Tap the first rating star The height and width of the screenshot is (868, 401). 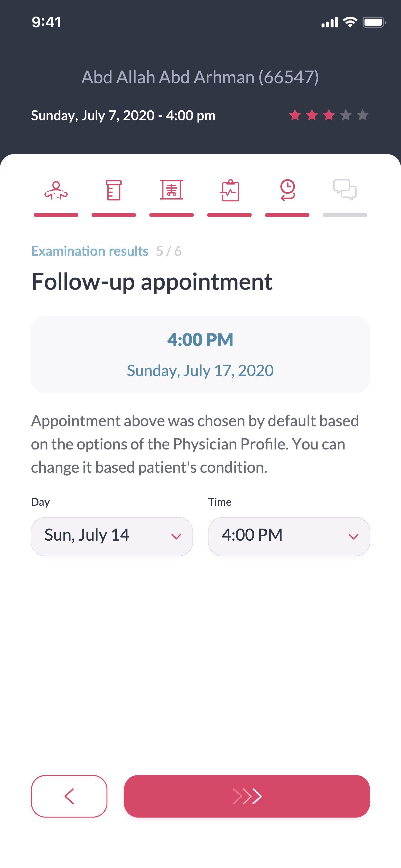tap(295, 115)
